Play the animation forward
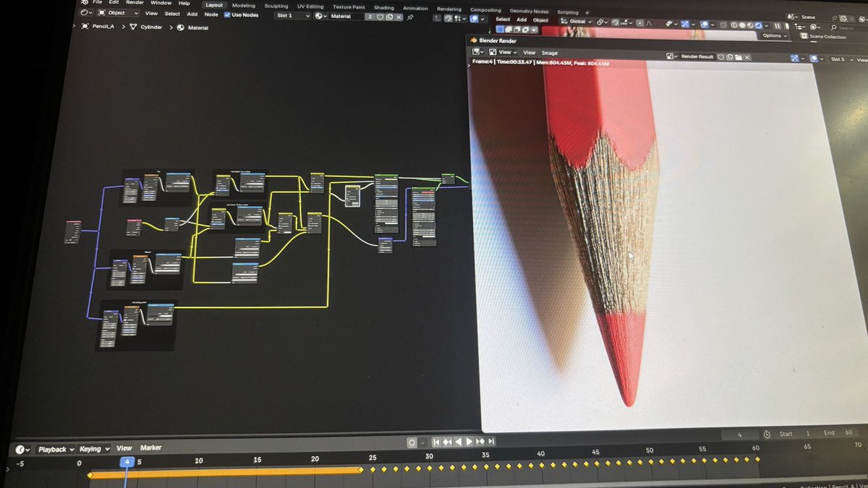Screen dimensions: 868x488 469,442
